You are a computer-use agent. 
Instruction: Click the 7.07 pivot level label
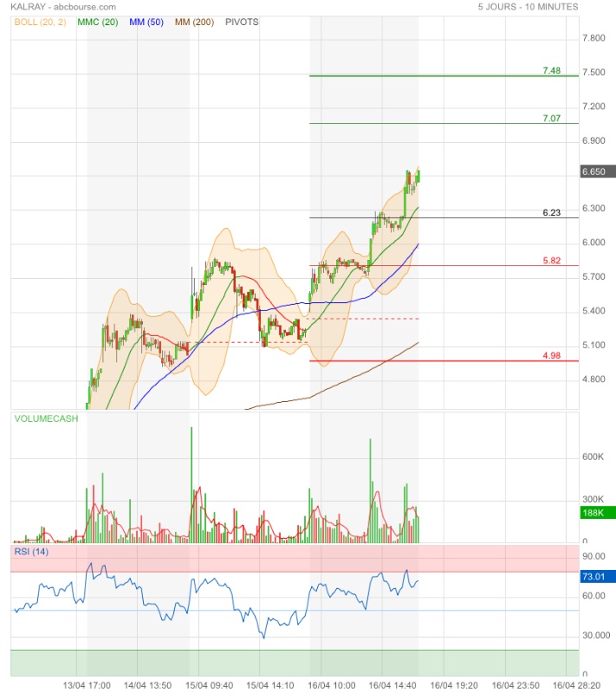551,118
